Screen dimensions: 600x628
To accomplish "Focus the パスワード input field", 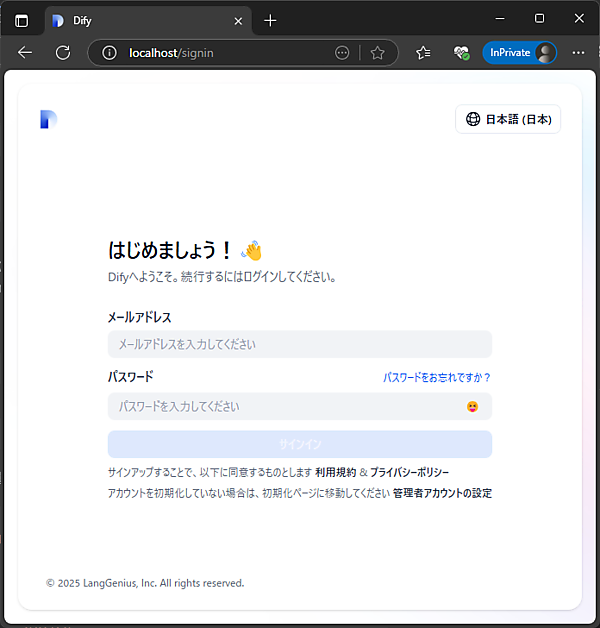I will tap(285, 406).
